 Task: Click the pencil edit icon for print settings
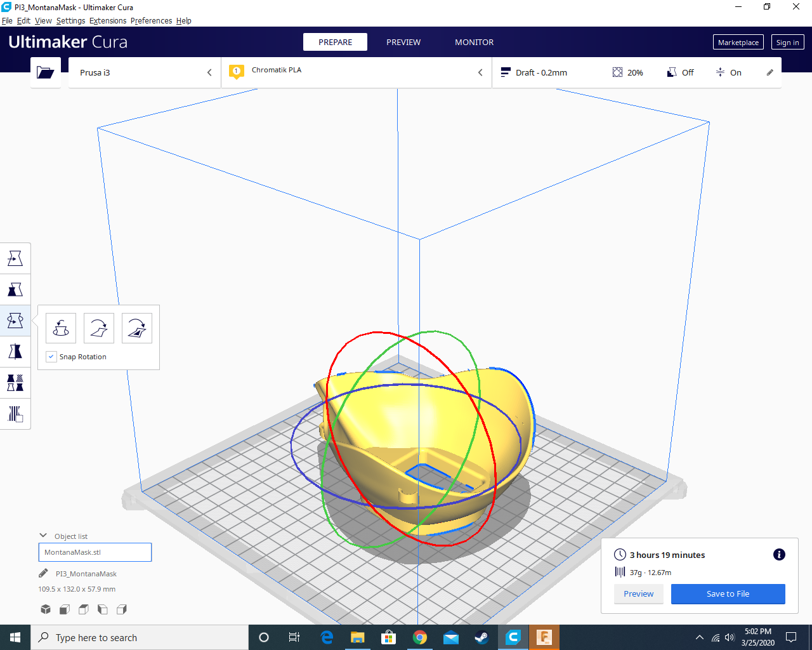(769, 72)
